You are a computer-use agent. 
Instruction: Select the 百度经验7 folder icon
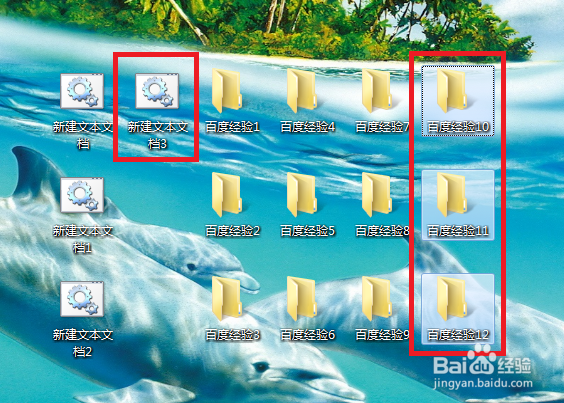pos(378,91)
